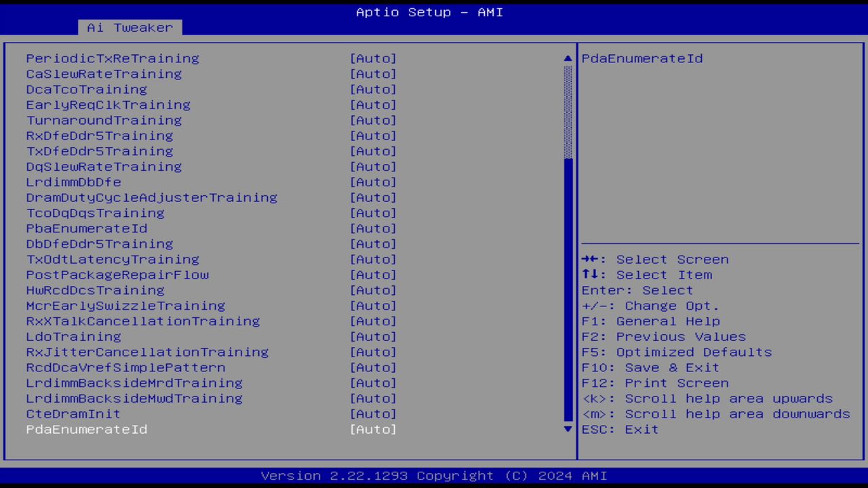Image resolution: width=868 pixels, height=488 pixels.
Task: Select the DbDfeDdr5Training setting label
Action: coord(100,244)
